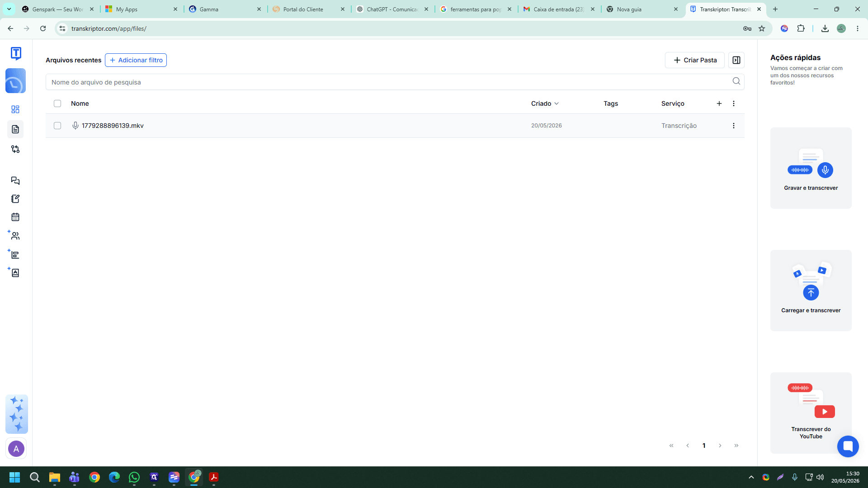
Task: Select all files with header checkbox
Action: pyautogui.click(x=57, y=103)
